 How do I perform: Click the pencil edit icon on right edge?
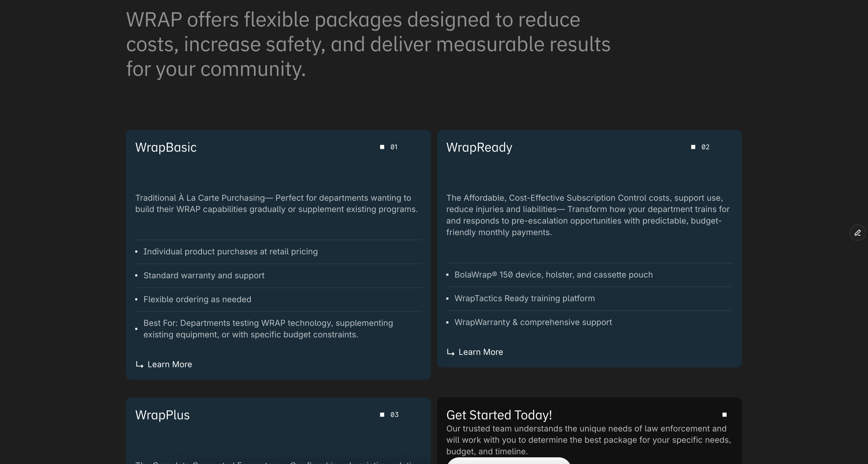857,233
